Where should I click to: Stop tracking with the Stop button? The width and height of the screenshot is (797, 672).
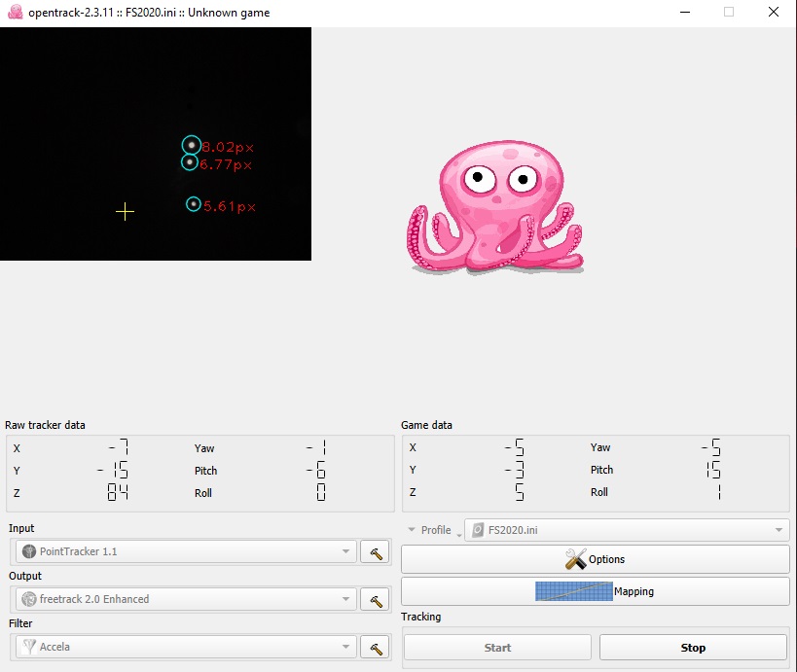tap(693, 648)
